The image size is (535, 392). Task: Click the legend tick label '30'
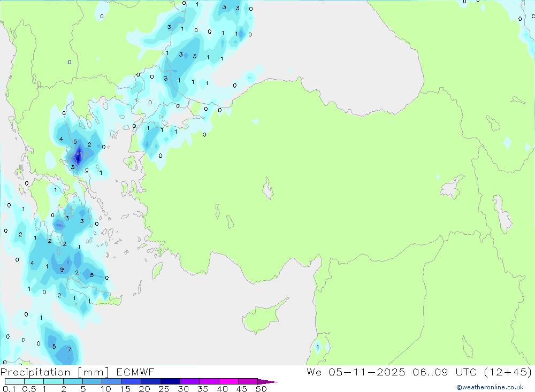184,389
